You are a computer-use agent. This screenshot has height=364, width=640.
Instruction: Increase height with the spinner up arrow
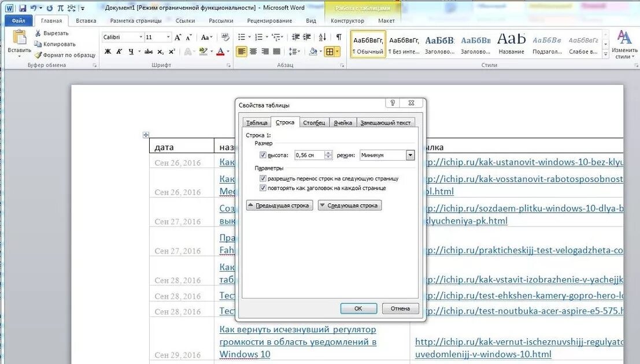pyautogui.click(x=328, y=153)
